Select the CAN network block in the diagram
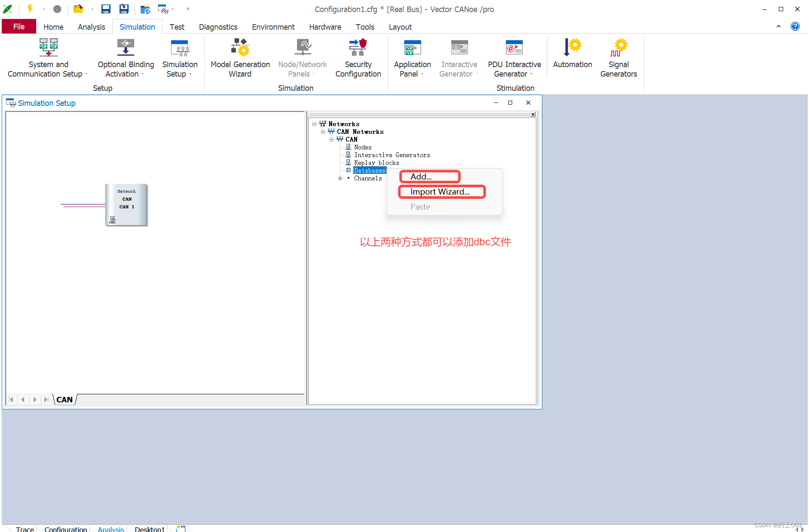This screenshot has width=809, height=532. (x=126, y=205)
